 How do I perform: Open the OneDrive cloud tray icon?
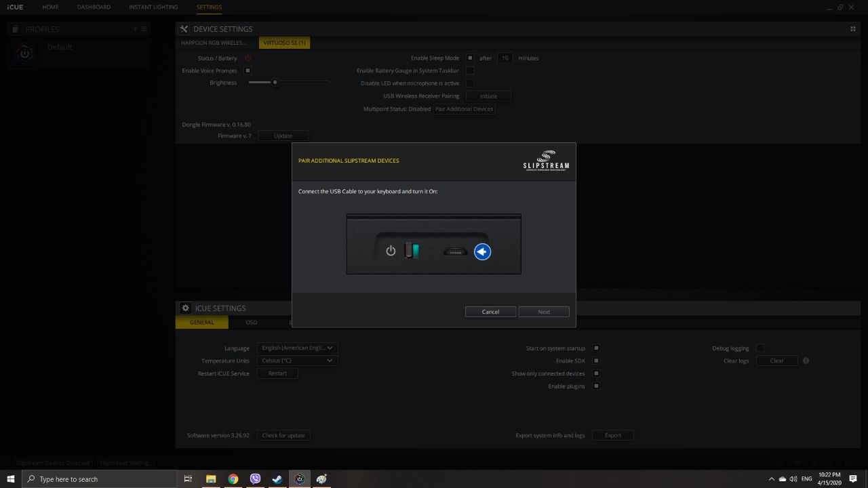tap(782, 479)
